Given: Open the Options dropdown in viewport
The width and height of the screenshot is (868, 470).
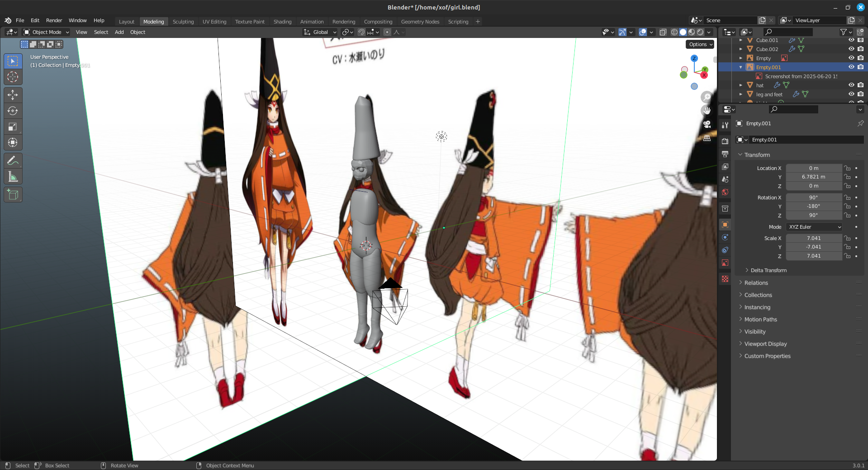Looking at the screenshot, I should [701, 44].
